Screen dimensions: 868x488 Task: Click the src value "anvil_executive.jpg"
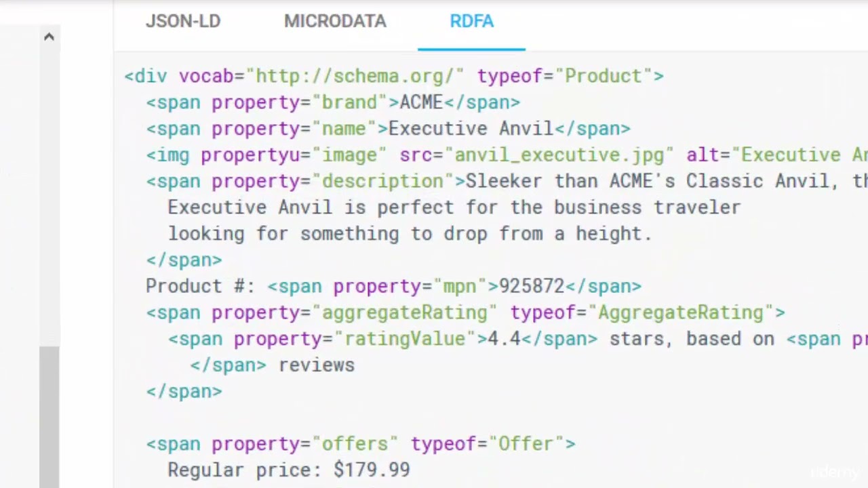click(x=559, y=155)
